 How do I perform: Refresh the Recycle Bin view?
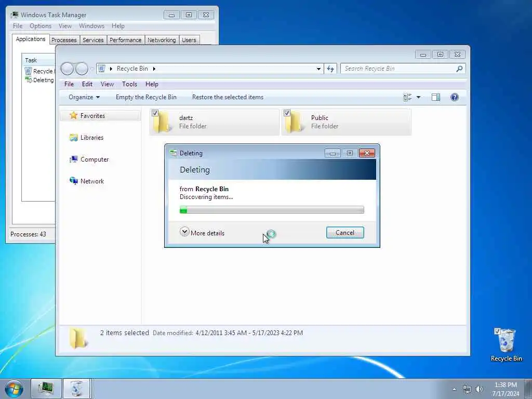coord(330,69)
